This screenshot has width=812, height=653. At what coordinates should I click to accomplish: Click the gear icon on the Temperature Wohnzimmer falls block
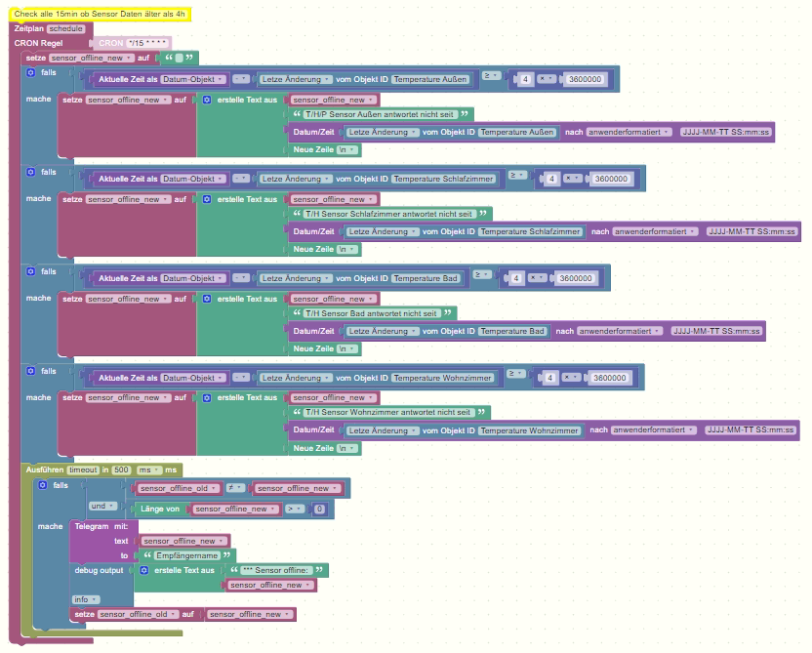click(30, 371)
